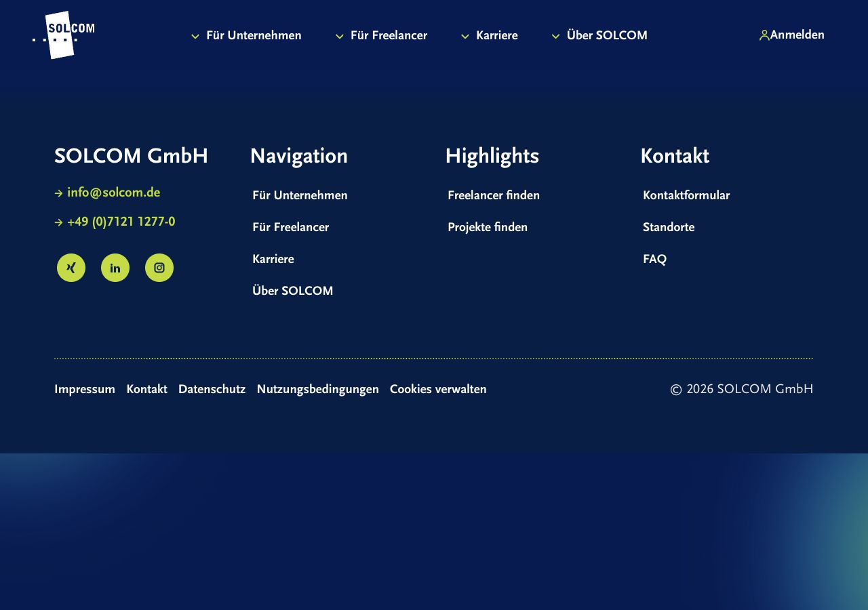Screen dimensions: 868x610
Task: Open the SOLCOM logo homepage link
Action: 63,35
